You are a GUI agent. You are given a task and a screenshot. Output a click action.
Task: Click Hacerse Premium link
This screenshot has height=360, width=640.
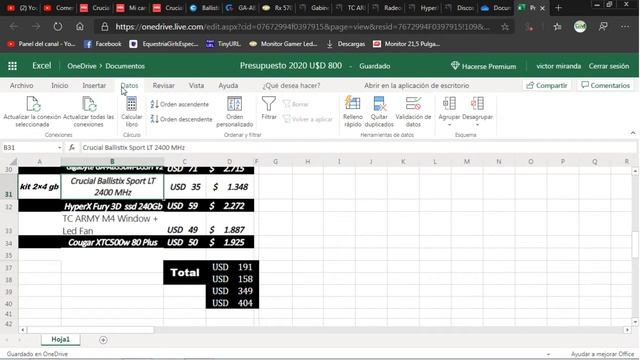(x=484, y=66)
